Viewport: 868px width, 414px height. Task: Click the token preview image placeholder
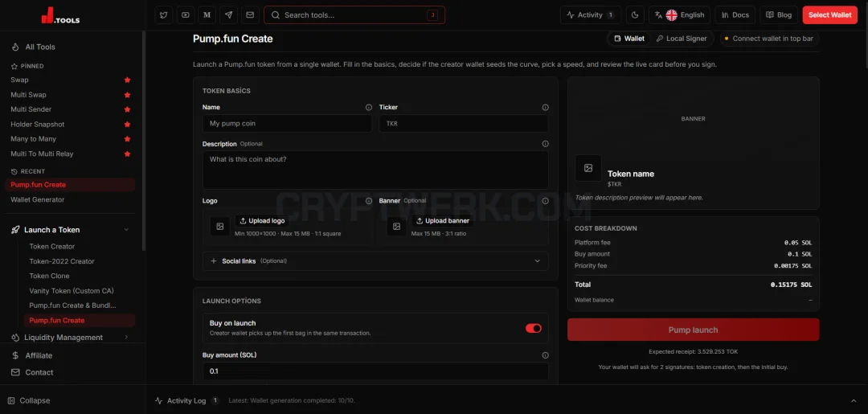(x=588, y=168)
